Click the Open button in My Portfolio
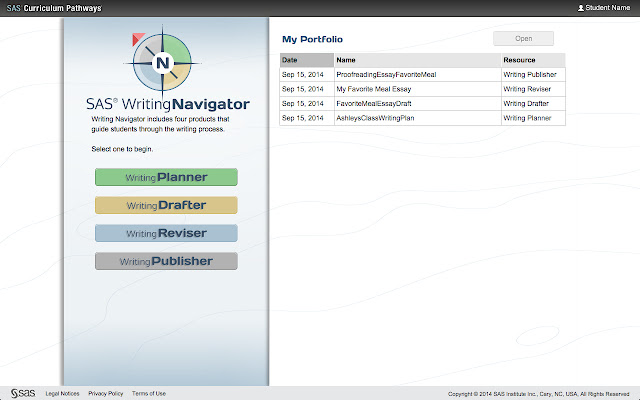The width and height of the screenshot is (640, 400). [523, 38]
